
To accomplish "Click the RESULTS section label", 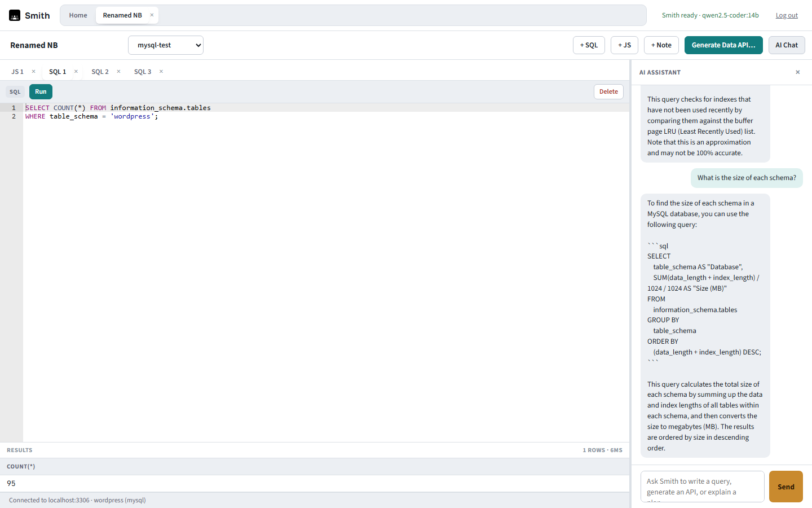I will tap(20, 450).
